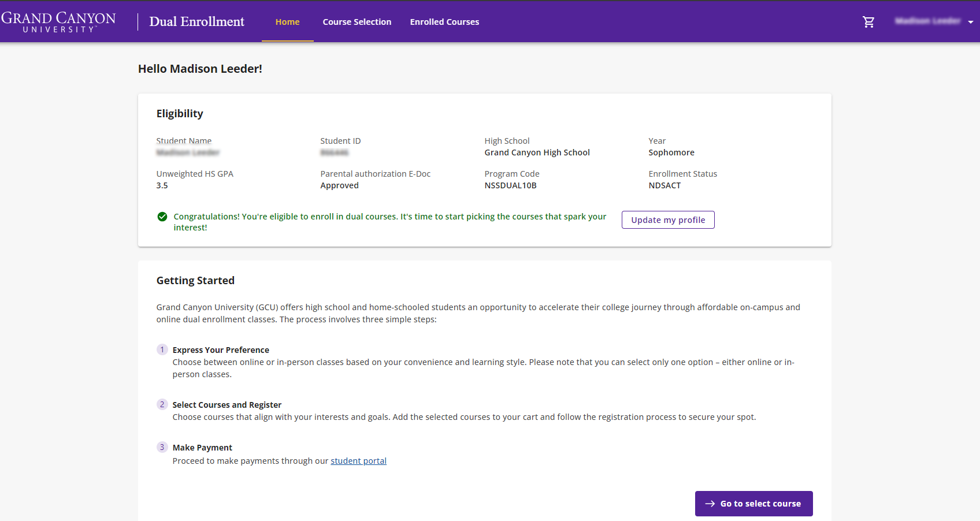Switch to the Home tab
This screenshot has height=521, width=980.
(287, 22)
